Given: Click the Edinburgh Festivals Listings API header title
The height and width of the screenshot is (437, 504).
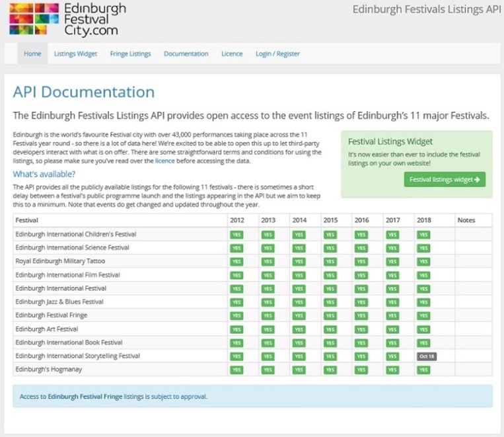Looking at the screenshot, I should (x=427, y=9).
